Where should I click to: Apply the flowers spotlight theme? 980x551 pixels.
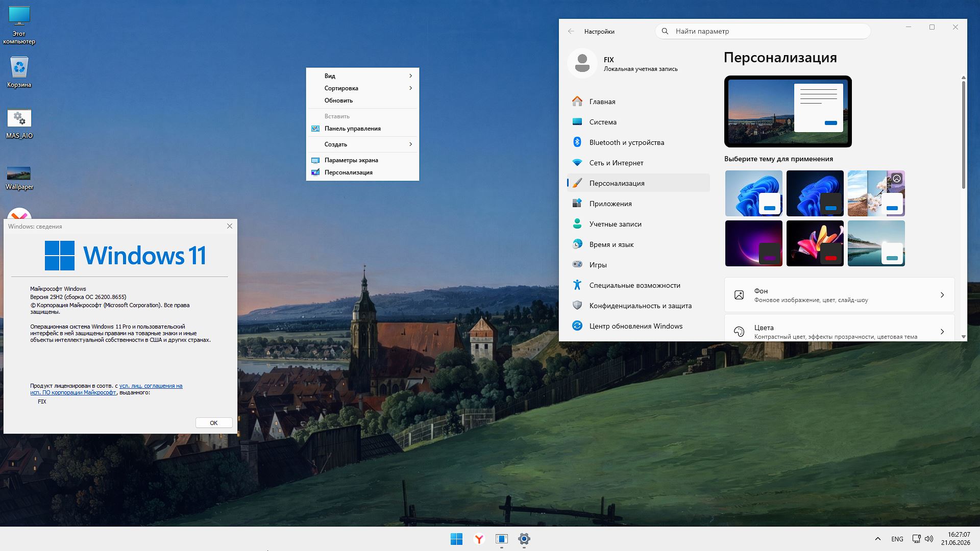pos(876,193)
